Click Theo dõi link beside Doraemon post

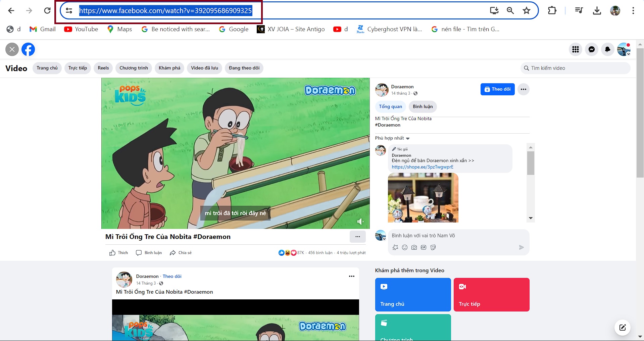click(x=172, y=276)
